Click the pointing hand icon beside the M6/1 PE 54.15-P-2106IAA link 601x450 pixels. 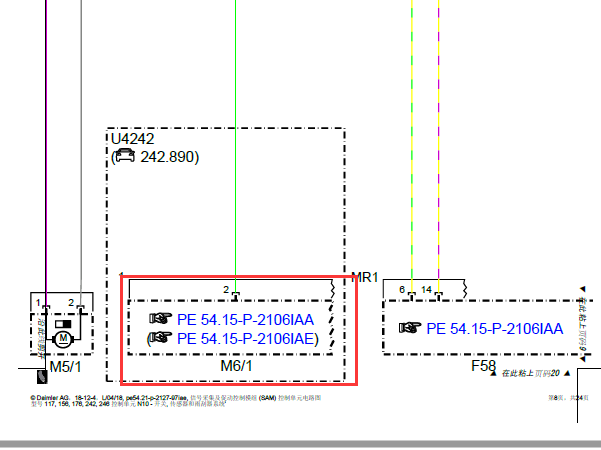tap(160, 319)
